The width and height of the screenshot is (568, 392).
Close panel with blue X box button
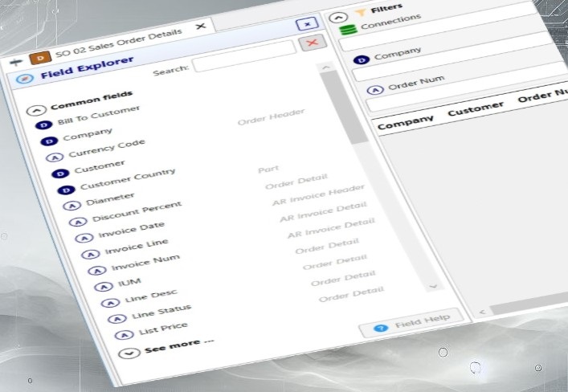coord(307,24)
